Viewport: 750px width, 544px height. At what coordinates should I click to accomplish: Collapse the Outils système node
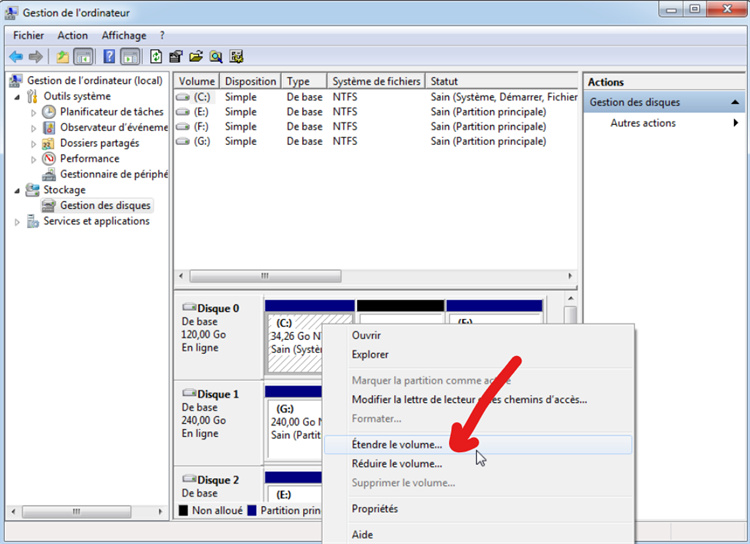click(x=17, y=97)
